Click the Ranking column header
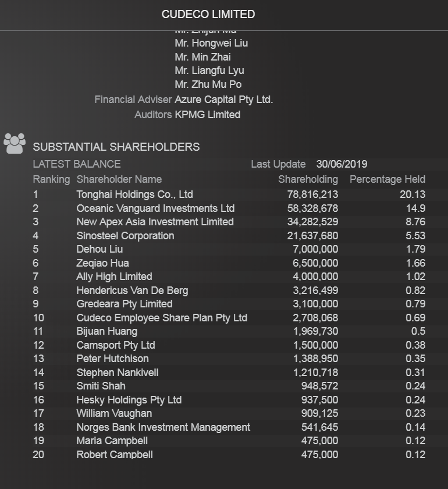The image size is (448, 489). tap(51, 179)
